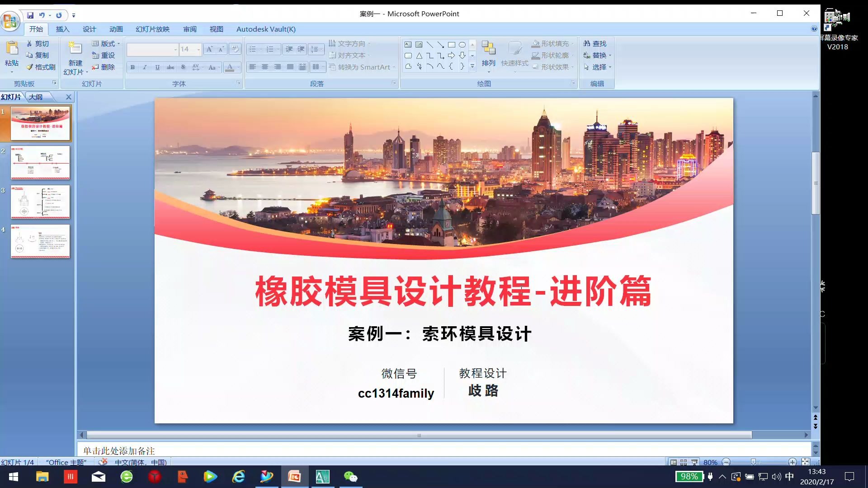This screenshot has width=868, height=488.
Task: Click the Arrange (排列) icon
Action: pos(488,48)
